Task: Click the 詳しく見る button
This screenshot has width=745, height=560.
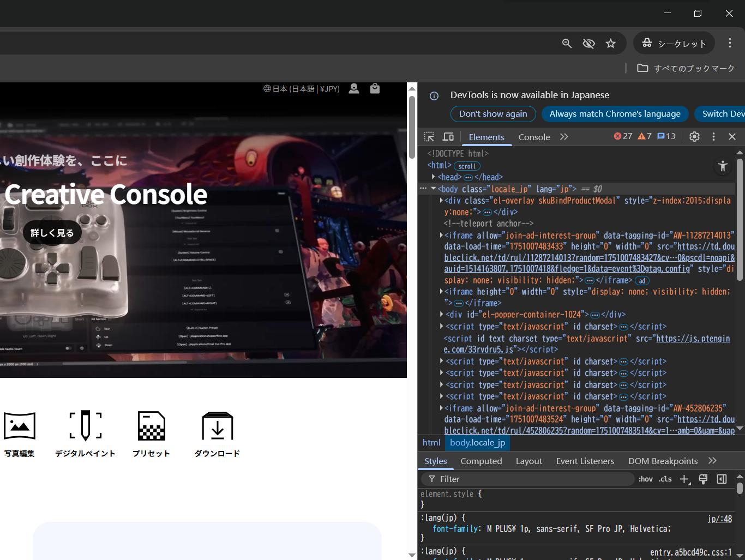Action: 52,233
